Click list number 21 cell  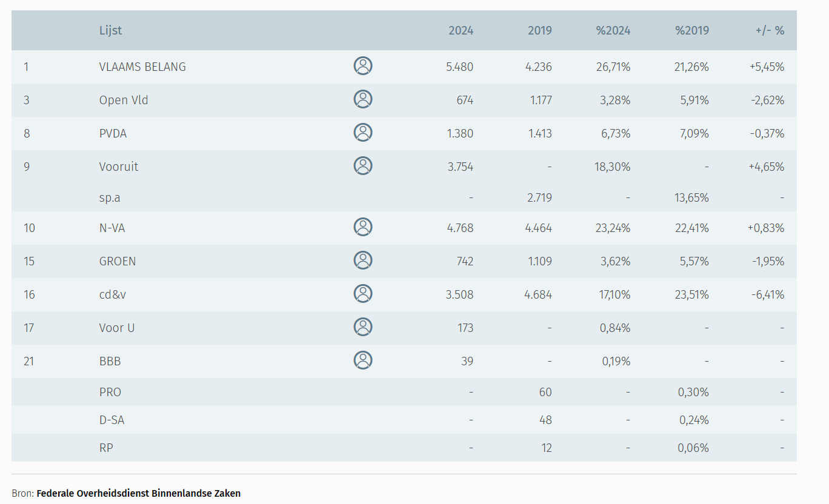[x=29, y=362]
